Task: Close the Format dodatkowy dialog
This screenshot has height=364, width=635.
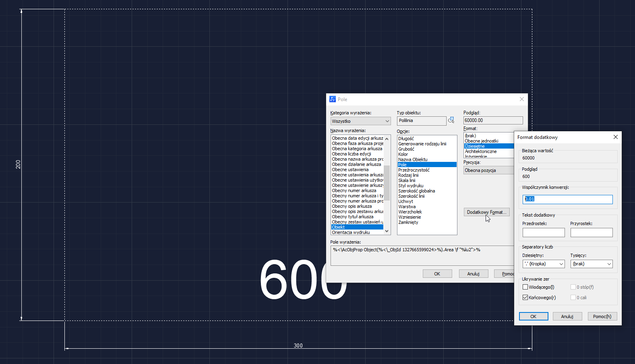Action: point(615,137)
